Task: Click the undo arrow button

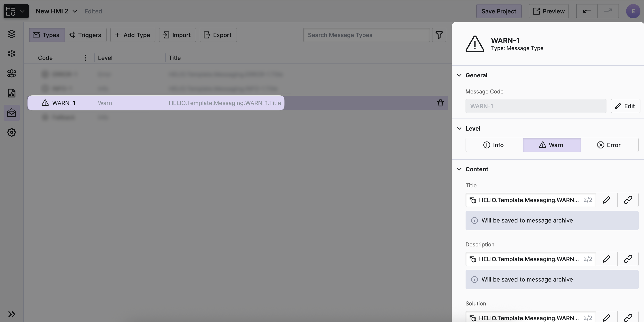Action: tap(587, 11)
